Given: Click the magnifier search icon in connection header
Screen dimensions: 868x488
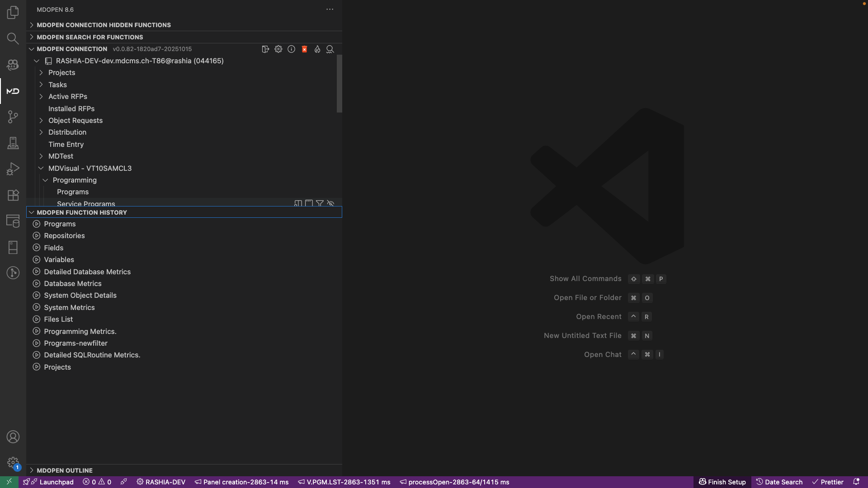Looking at the screenshot, I should click(x=330, y=49).
